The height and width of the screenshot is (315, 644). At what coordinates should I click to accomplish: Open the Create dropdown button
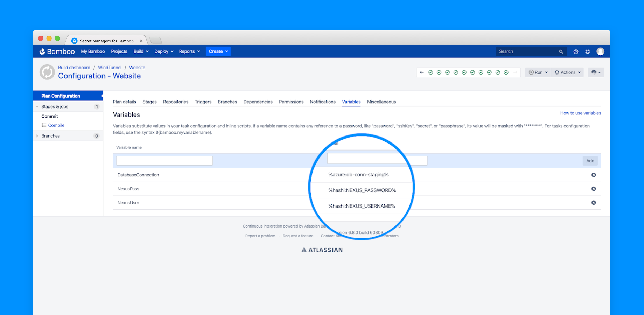coord(218,51)
